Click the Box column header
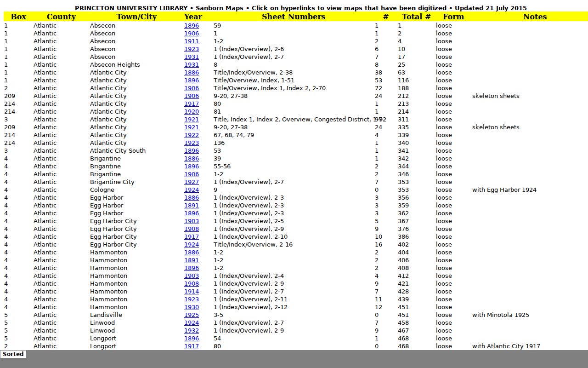Screen dimensions: 588x368 click(x=18, y=17)
